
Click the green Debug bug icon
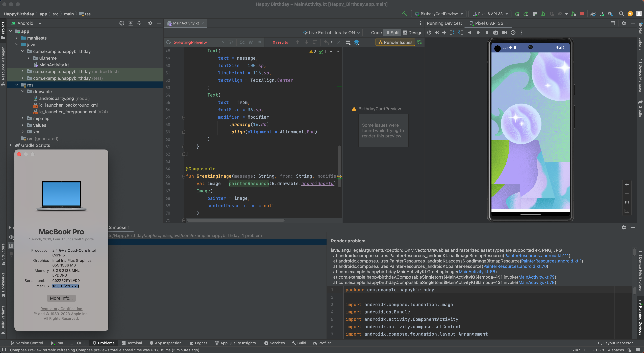pyautogui.click(x=543, y=14)
